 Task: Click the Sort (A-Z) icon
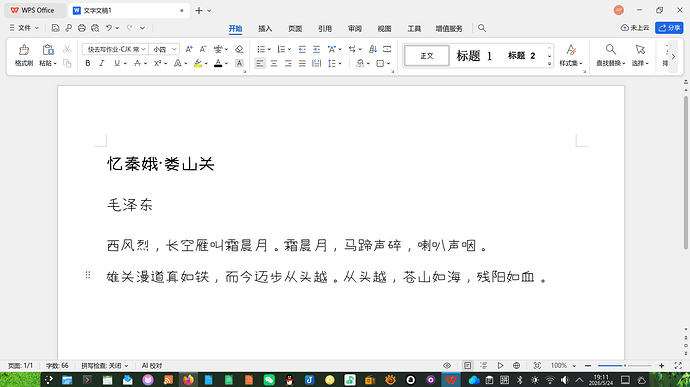point(373,49)
